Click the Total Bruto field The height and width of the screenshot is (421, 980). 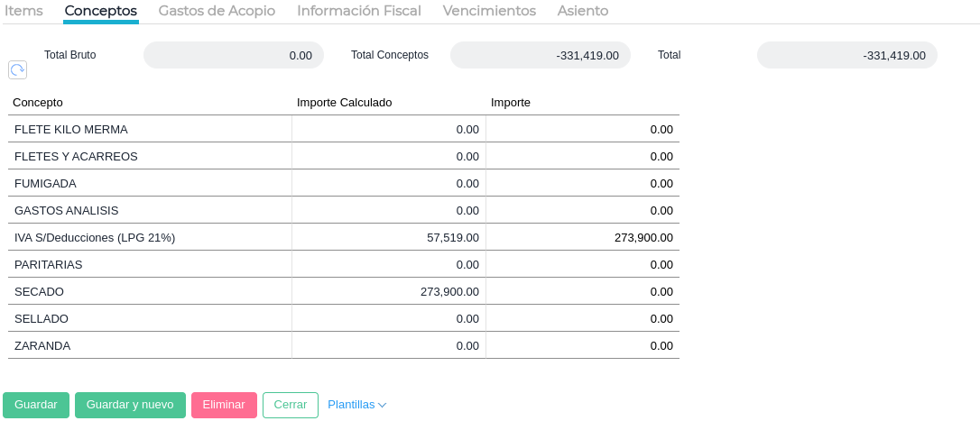tap(233, 55)
